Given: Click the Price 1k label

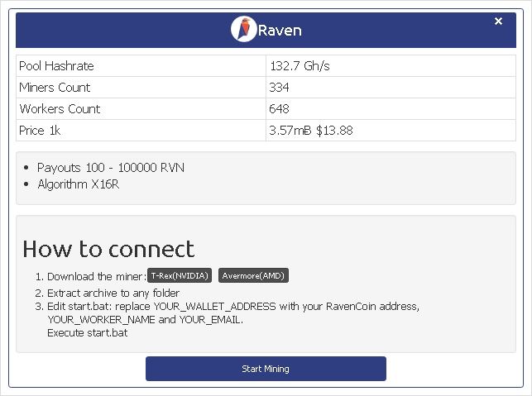Looking at the screenshot, I should pos(40,131).
